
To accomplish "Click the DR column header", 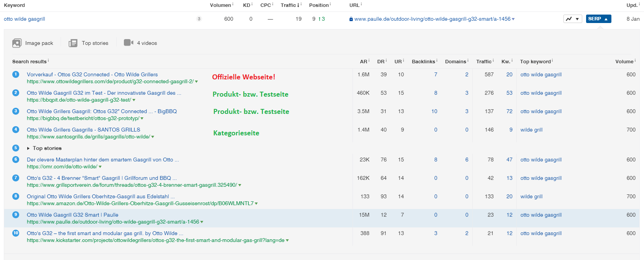I will [380, 61].
